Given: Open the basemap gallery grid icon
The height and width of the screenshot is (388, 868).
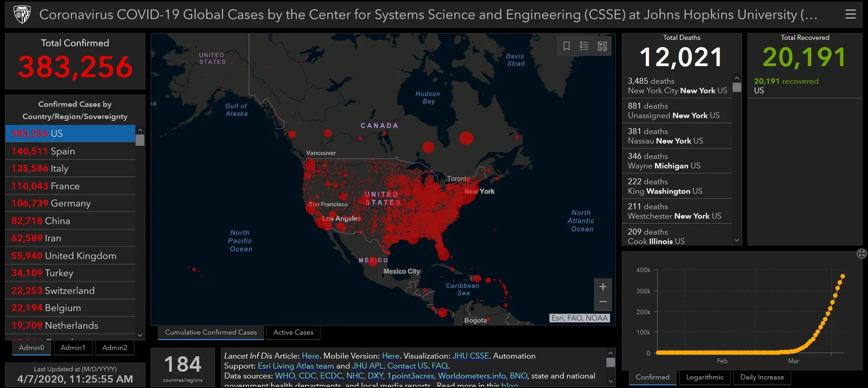Looking at the screenshot, I should pos(602,46).
